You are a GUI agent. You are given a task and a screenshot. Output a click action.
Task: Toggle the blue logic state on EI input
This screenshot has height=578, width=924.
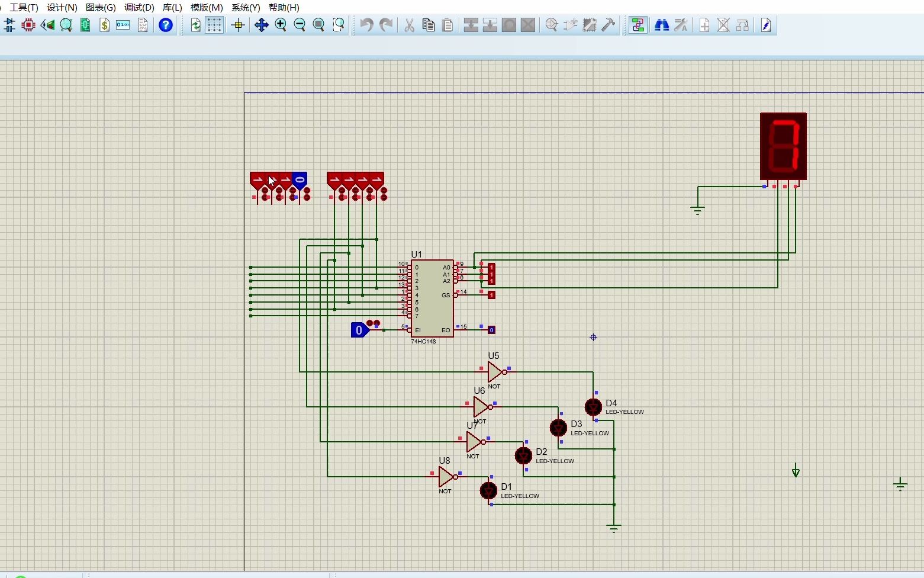click(x=359, y=330)
